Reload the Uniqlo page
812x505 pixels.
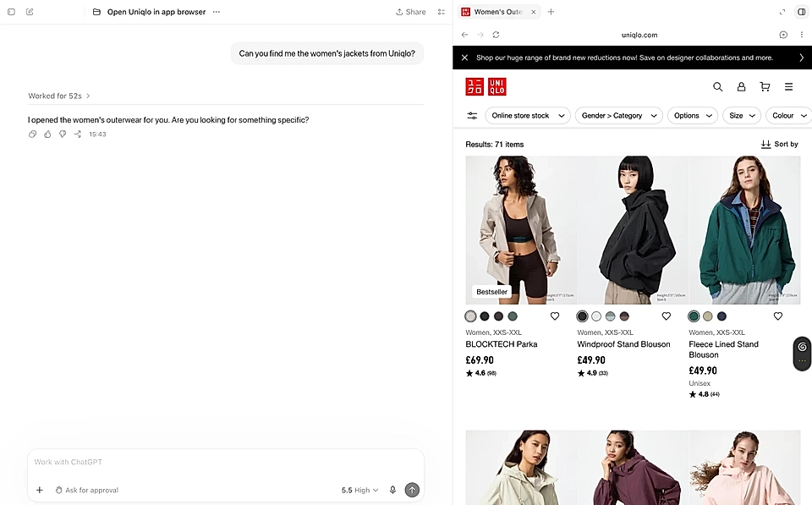[497, 35]
